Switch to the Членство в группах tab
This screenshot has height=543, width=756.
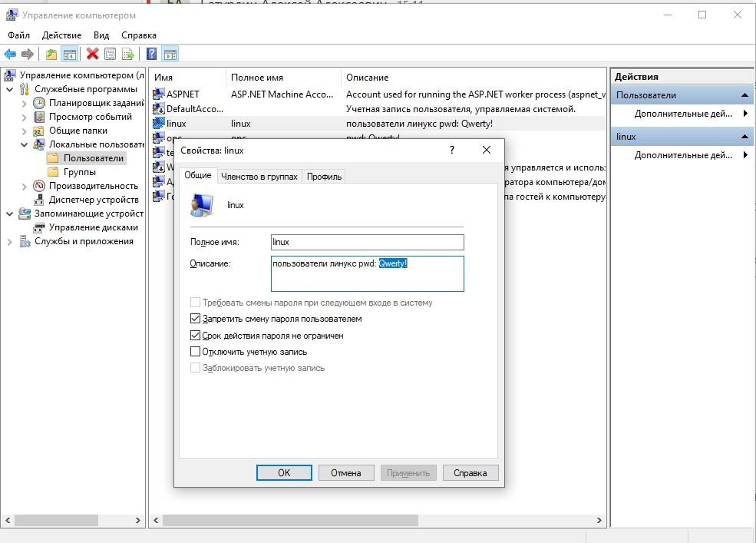tap(259, 177)
